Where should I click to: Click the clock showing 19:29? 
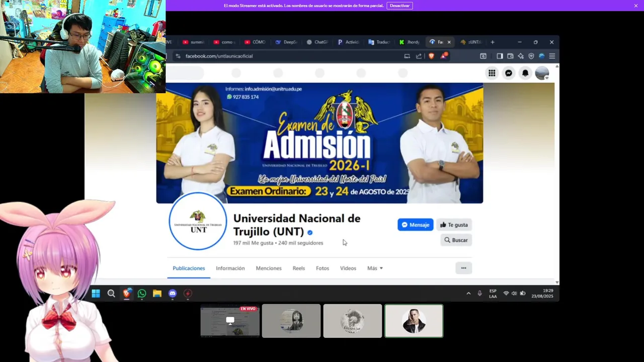pos(542,294)
